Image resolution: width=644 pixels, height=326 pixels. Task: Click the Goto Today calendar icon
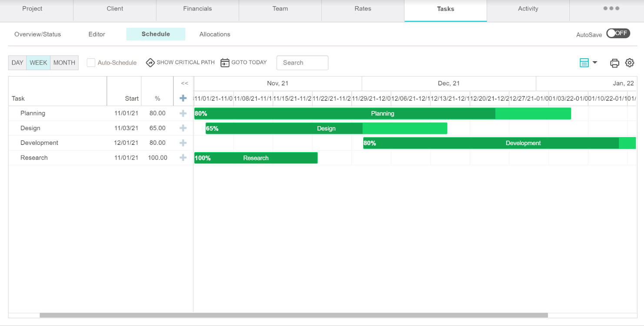[x=225, y=63]
